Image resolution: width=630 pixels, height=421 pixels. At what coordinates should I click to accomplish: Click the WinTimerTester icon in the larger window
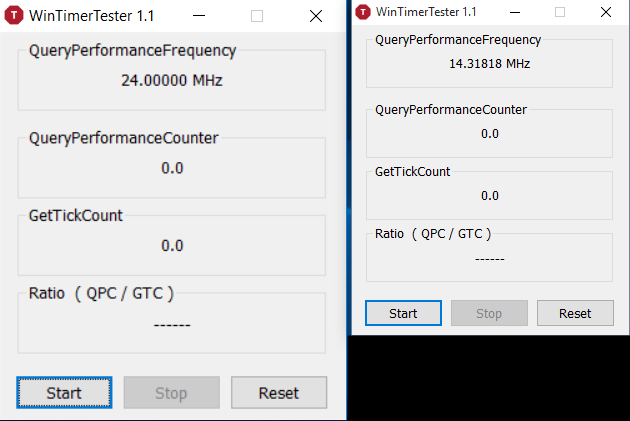(x=14, y=16)
